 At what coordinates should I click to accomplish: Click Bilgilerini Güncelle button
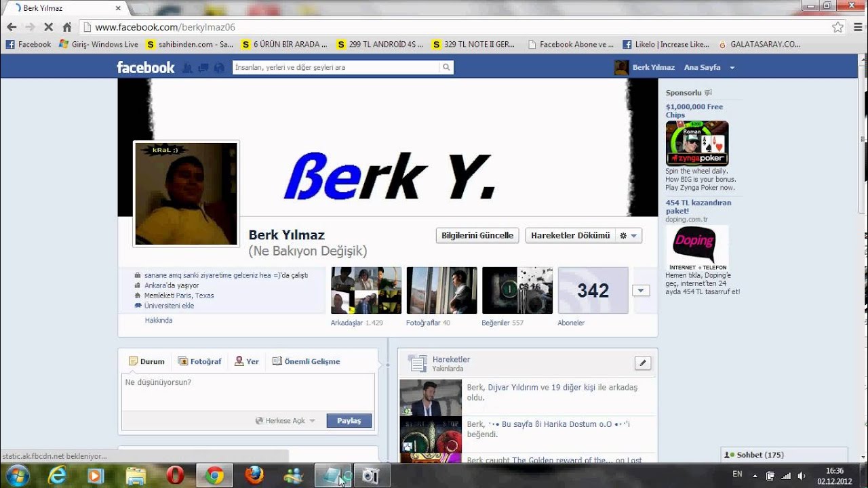tap(477, 235)
